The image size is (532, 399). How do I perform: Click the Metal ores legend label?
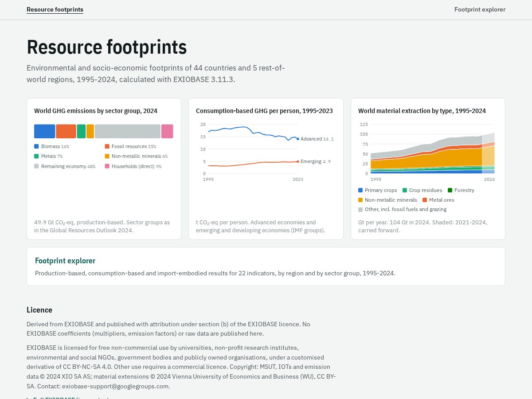click(442, 200)
